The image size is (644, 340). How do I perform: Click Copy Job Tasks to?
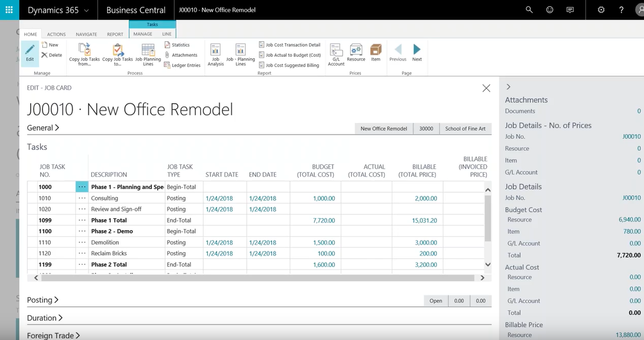click(118, 54)
